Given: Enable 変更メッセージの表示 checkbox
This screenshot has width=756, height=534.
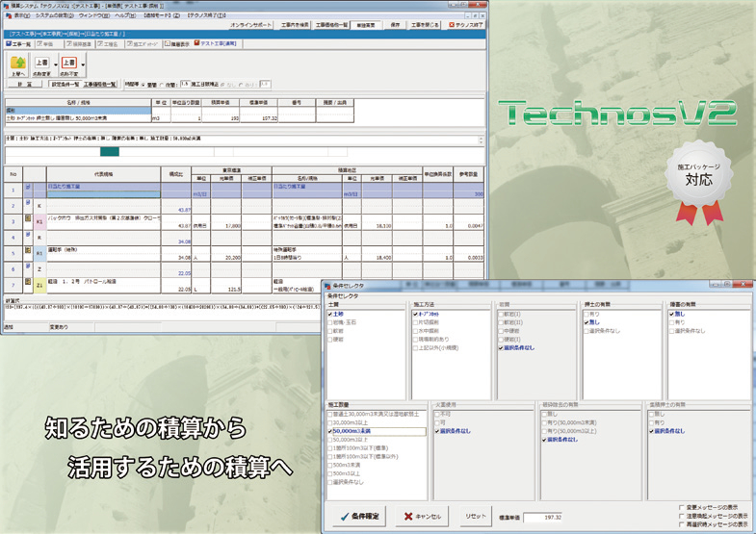Looking at the screenshot, I should point(681,507).
